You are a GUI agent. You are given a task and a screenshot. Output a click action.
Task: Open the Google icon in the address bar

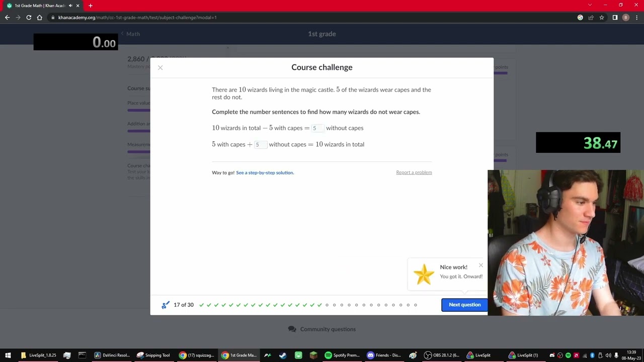[580, 18]
